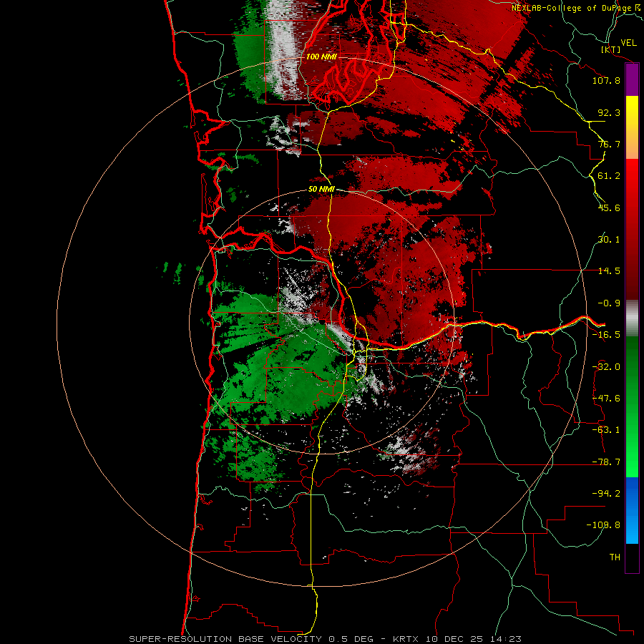Click the -47.6 velocity scale value
The height and width of the screenshot is (644, 644).
[x=606, y=399]
